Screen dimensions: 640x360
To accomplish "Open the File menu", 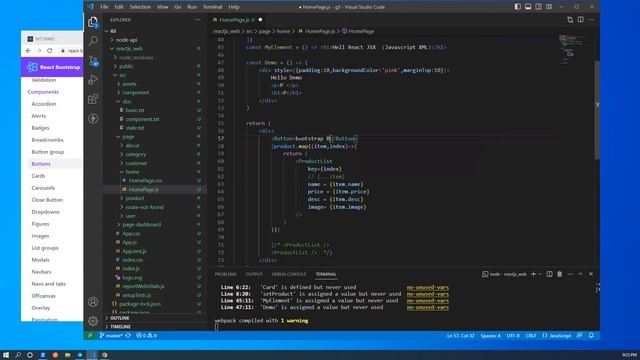I will (x=104, y=7).
